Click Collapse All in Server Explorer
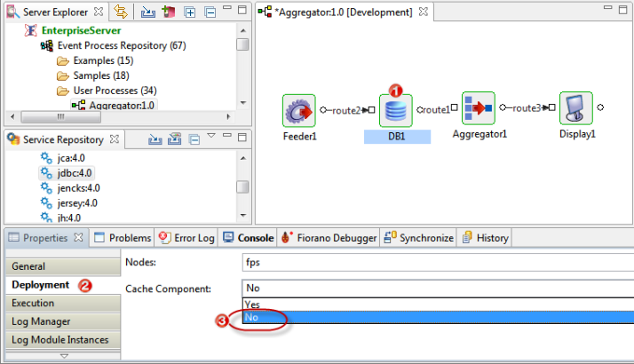The height and width of the screenshot is (364, 634). coord(210,12)
